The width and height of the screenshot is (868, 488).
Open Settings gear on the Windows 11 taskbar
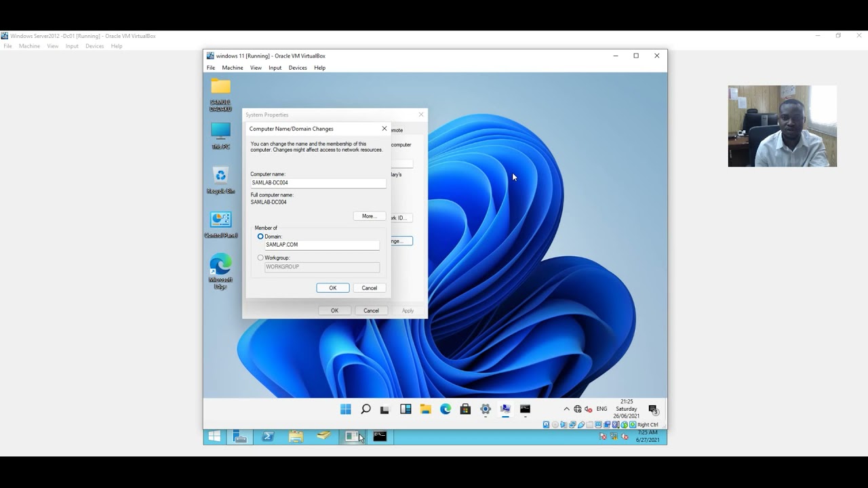pos(486,409)
